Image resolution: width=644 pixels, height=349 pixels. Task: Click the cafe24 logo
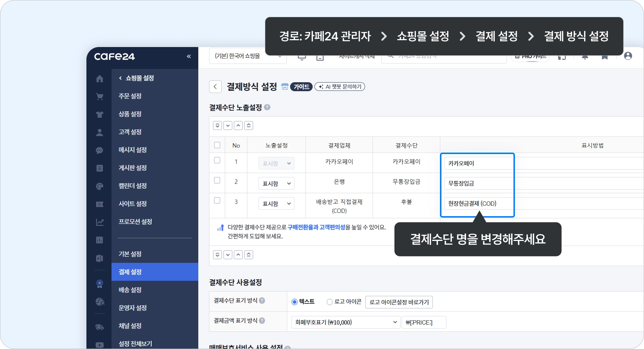tap(114, 56)
